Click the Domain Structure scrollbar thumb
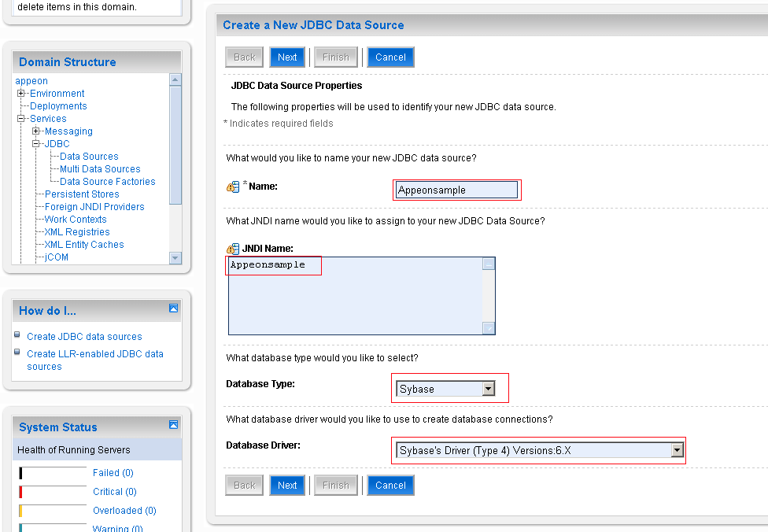Screen dimensions: 768x532 (x=175, y=145)
